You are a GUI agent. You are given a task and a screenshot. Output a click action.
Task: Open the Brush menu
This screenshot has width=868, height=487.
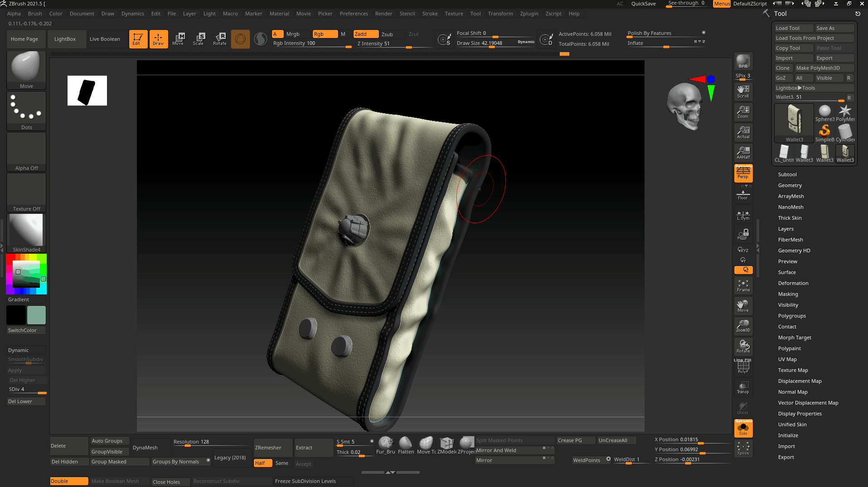pos(35,14)
